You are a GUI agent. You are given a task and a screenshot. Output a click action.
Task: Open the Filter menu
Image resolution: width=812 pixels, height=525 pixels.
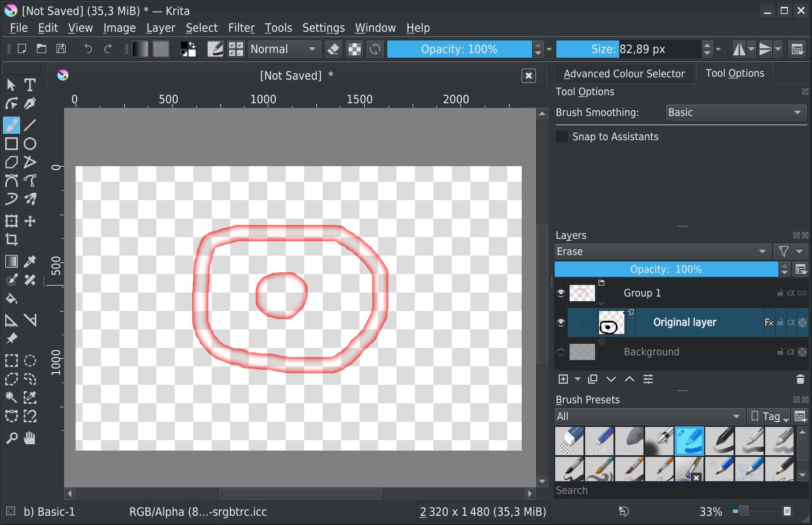pos(241,28)
